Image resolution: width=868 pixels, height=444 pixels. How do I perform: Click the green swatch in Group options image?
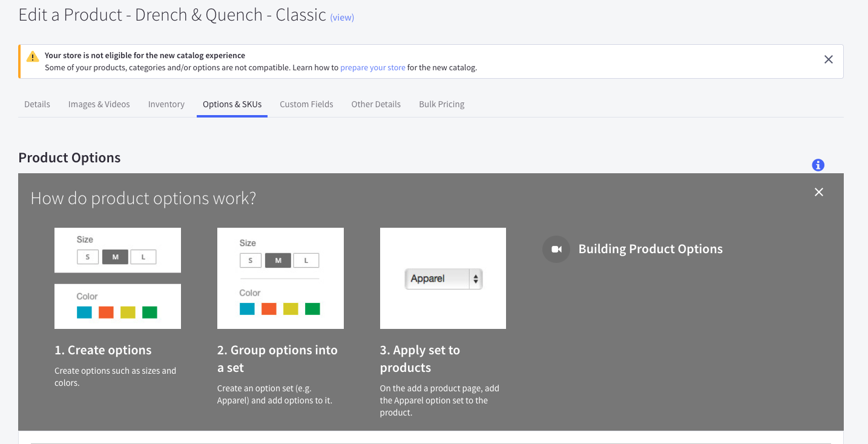(x=312, y=309)
